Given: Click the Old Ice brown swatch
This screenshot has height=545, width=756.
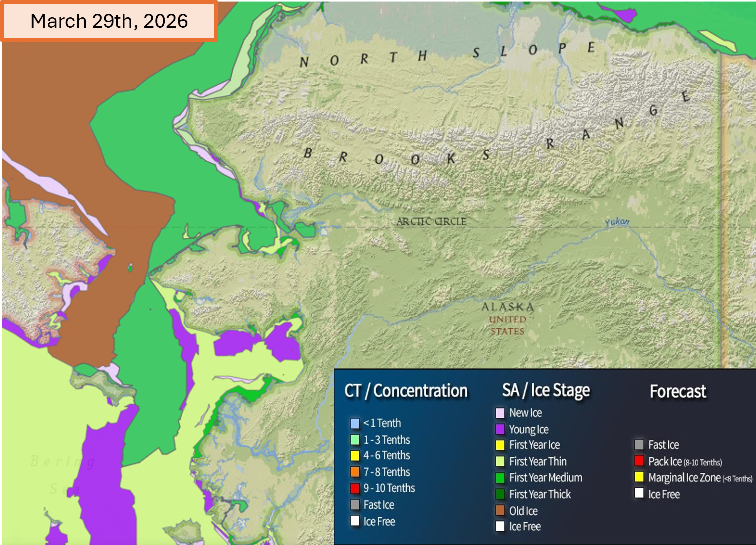Looking at the screenshot, I should pyautogui.click(x=500, y=510).
